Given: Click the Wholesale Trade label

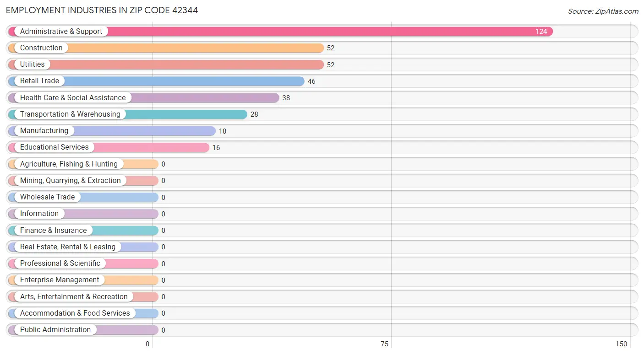Looking at the screenshot, I should 47,197.
